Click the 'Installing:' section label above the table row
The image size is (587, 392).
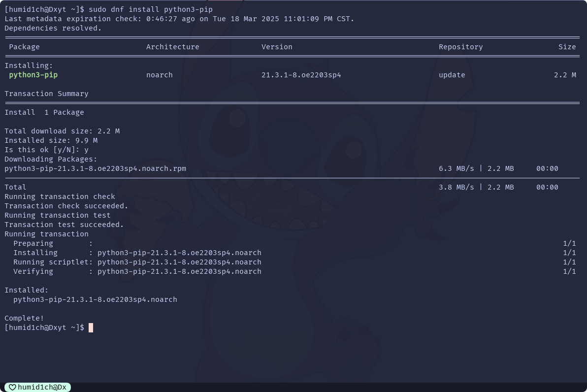29,65
